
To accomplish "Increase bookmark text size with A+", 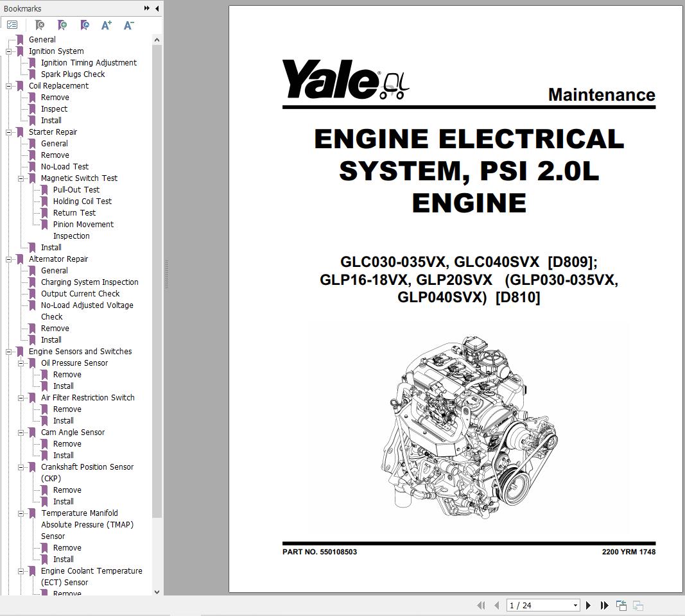I will (106, 25).
